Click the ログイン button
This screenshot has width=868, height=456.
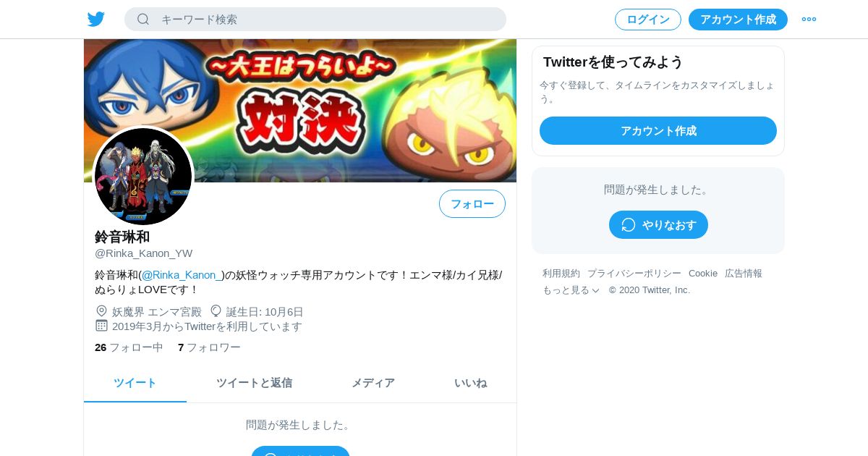tap(648, 20)
